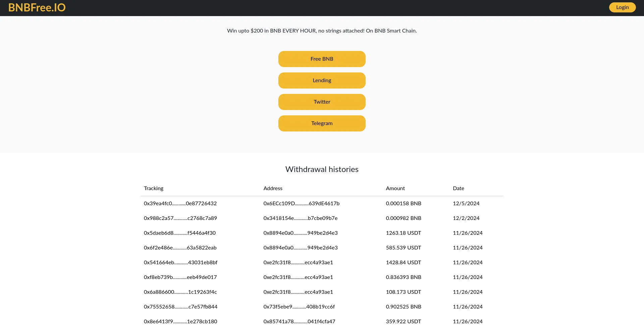Open the Telegram link button

322,123
